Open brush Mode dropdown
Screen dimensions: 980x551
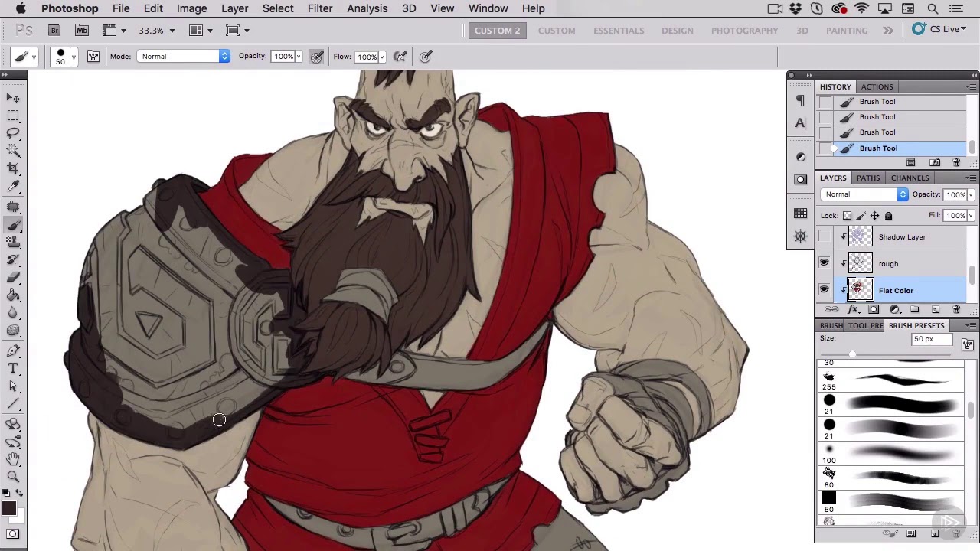(x=183, y=57)
